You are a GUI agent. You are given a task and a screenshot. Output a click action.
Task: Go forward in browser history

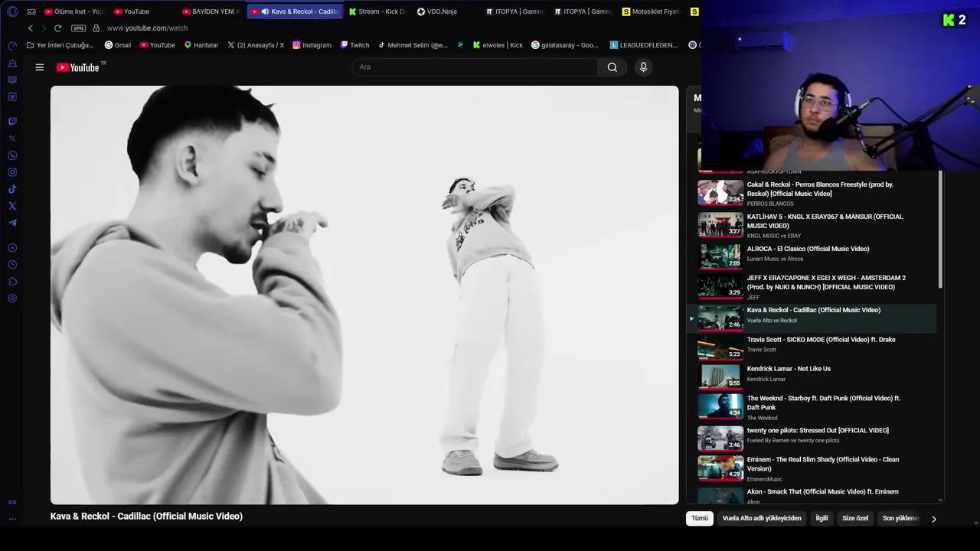point(44,28)
